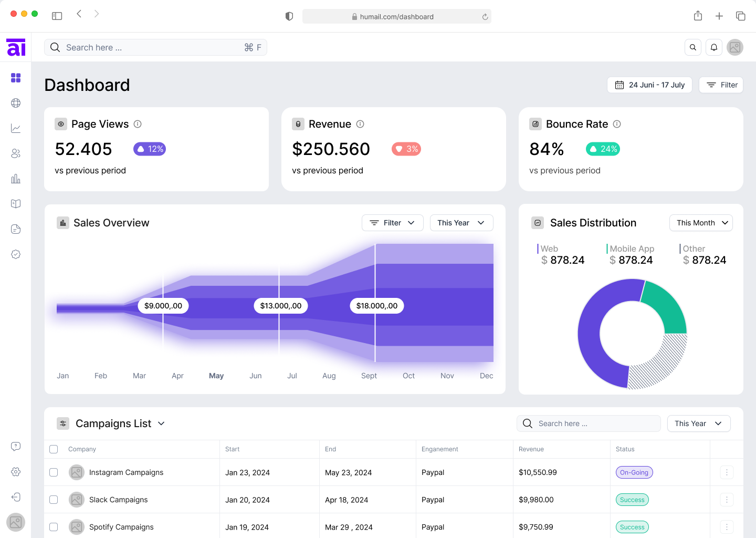This screenshot has width=756, height=538.
Task: Click the logout icon in sidebar
Action: (16, 497)
